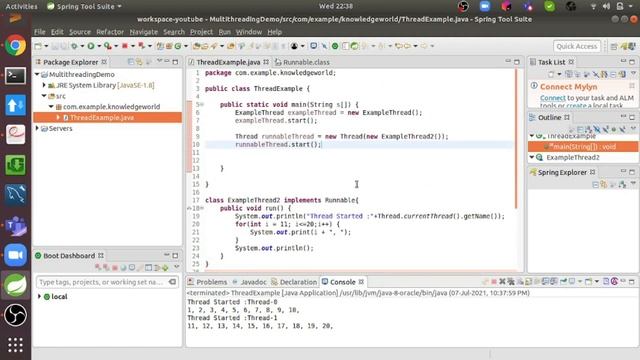Switch to the Problems tab

tap(207, 282)
